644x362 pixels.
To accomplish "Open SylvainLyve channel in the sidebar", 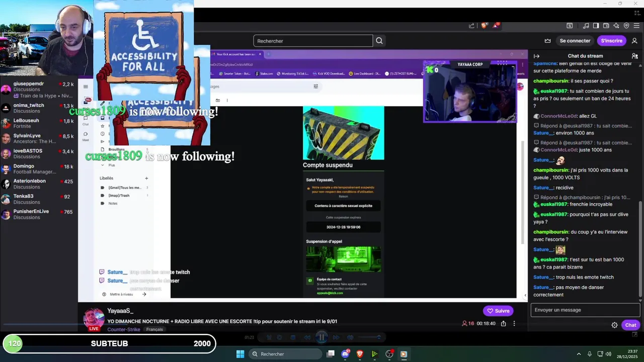I will [x=39, y=138].
